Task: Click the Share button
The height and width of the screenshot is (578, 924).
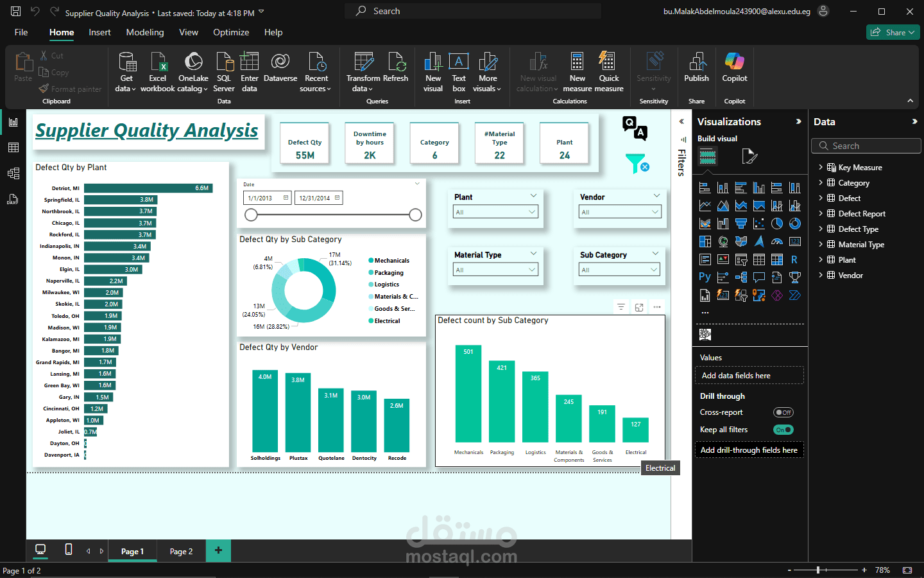Action: pyautogui.click(x=893, y=32)
